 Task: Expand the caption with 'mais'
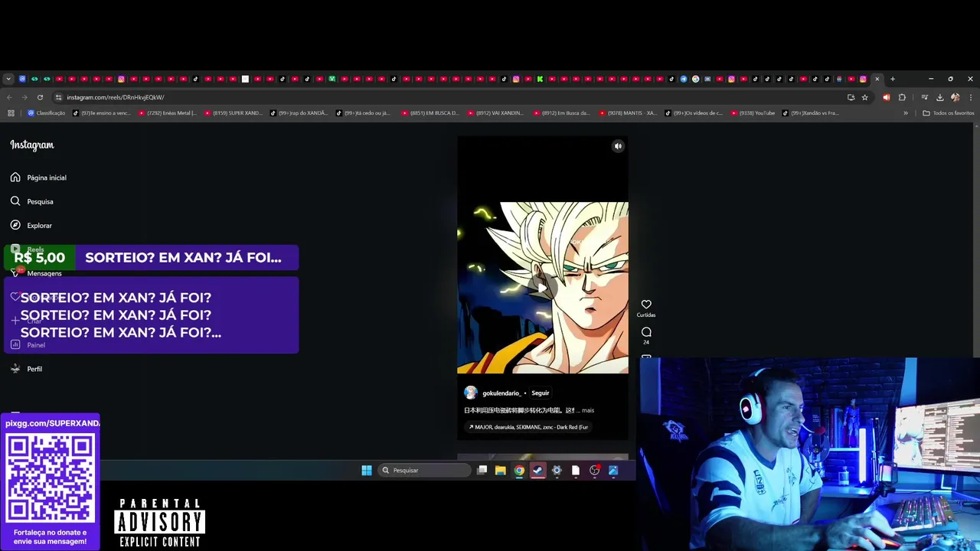[x=588, y=410]
